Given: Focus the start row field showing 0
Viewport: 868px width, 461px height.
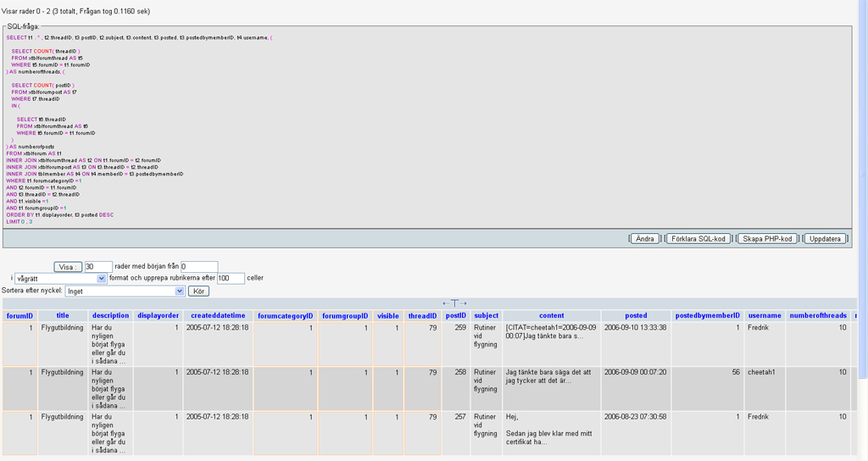Looking at the screenshot, I should tap(199, 267).
